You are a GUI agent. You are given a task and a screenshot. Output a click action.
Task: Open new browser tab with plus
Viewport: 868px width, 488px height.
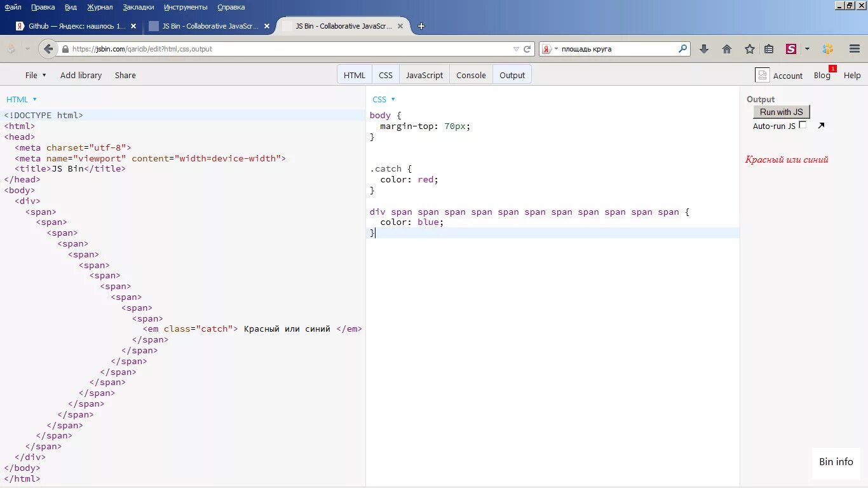click(421, 26)
